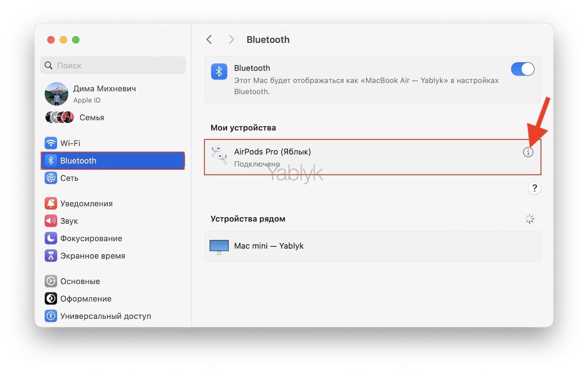
Task: Click the Поиск search field
Action: click(x=113, y=66)
